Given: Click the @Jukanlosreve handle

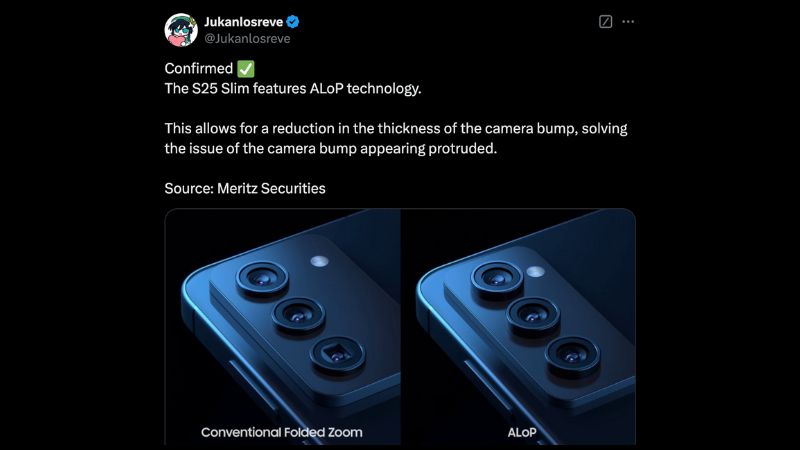Looking at the screenshot, I should (247, 39).
